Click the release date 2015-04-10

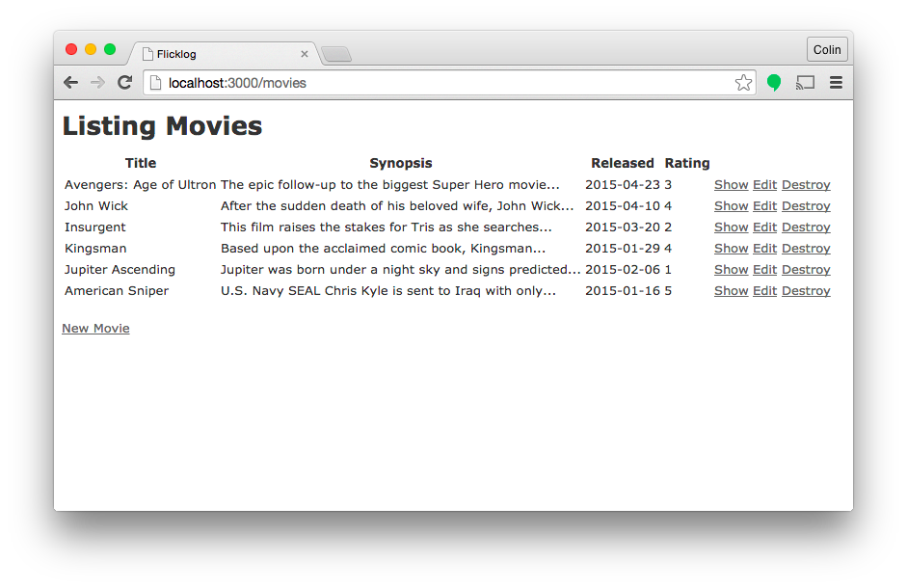click(623, 206)
